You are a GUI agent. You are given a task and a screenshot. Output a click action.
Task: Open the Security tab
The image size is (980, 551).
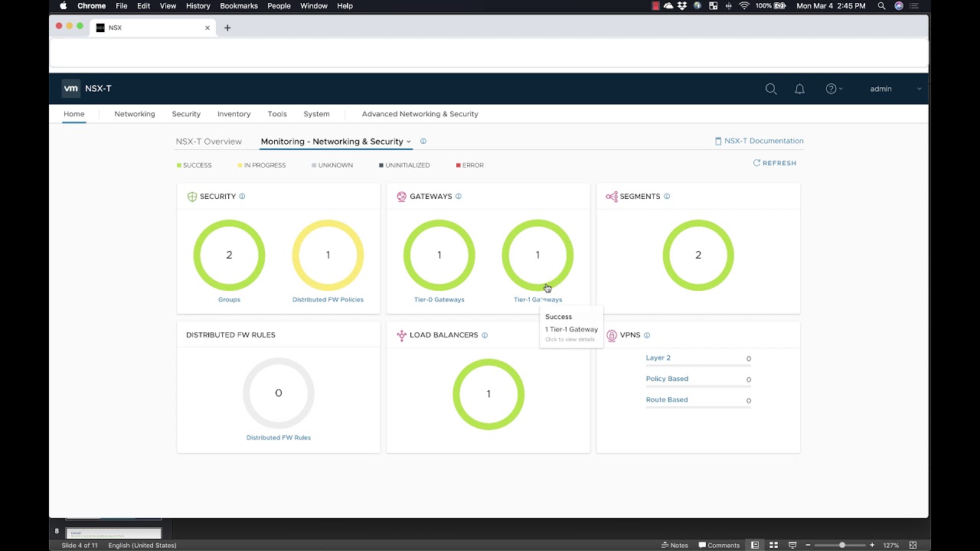(186, 114)
